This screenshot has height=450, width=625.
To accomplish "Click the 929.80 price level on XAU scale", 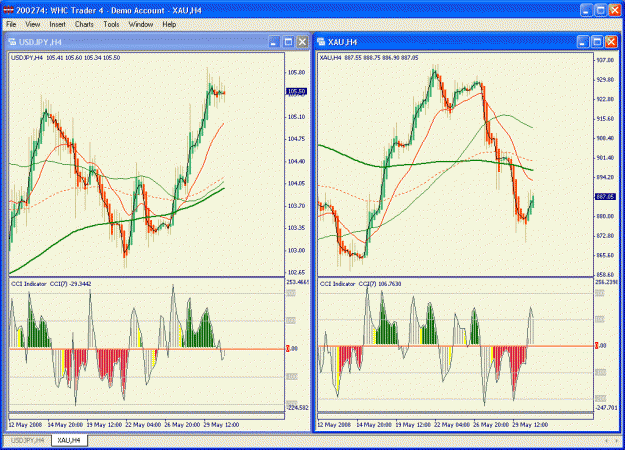I will [605, 80].
